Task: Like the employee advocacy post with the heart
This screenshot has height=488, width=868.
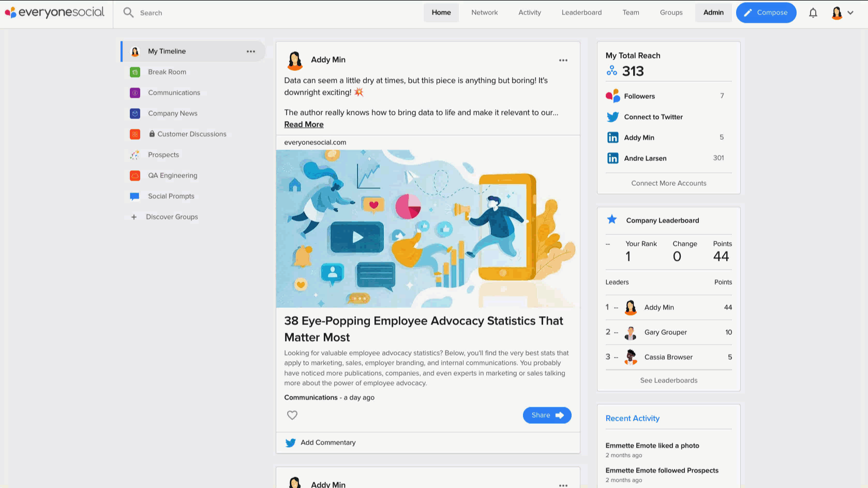Action: (292, 415)
